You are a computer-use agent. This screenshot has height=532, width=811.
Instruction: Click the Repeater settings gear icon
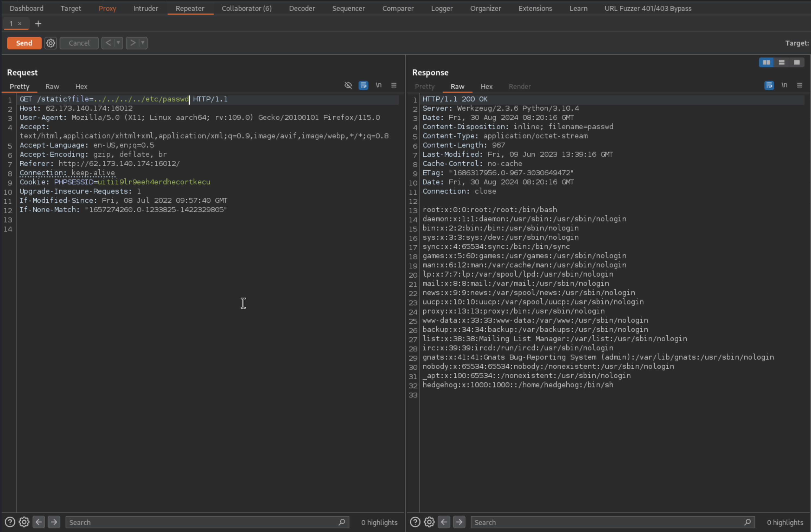[x=50, y=43]
